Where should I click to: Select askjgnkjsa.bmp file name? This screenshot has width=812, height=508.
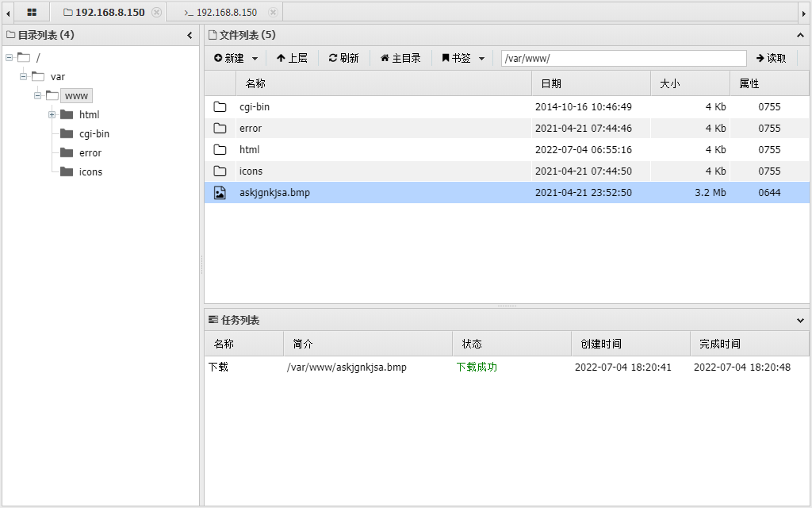274,192
